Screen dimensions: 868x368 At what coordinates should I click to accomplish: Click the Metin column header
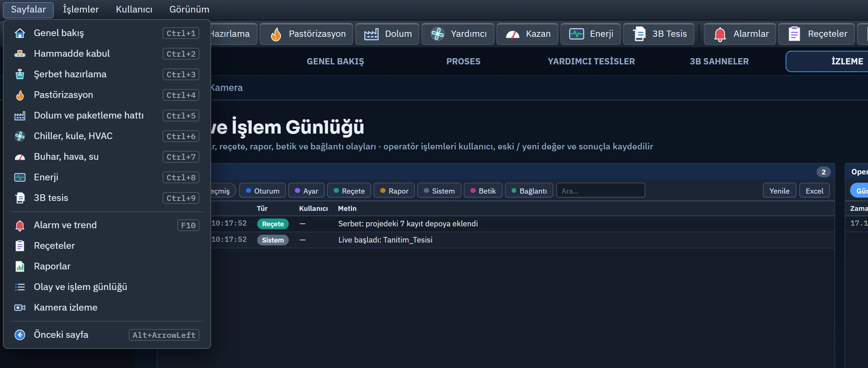coord(347,209)
